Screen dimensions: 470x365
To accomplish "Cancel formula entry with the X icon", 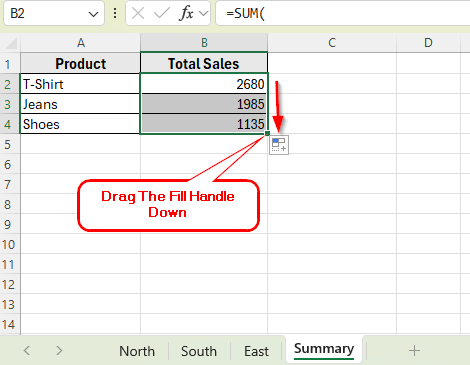I will 138,14.
